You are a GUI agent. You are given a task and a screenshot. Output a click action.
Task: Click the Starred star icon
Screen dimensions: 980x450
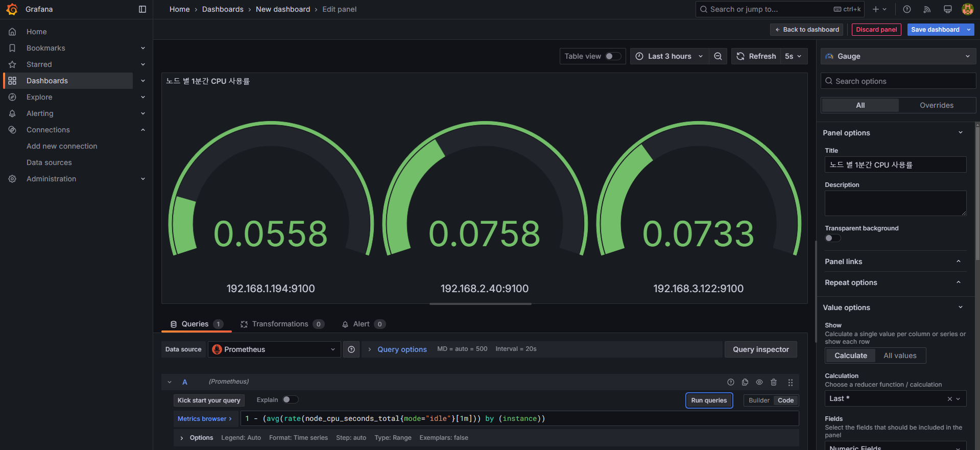pyautogui.click(x=12, y=64)
